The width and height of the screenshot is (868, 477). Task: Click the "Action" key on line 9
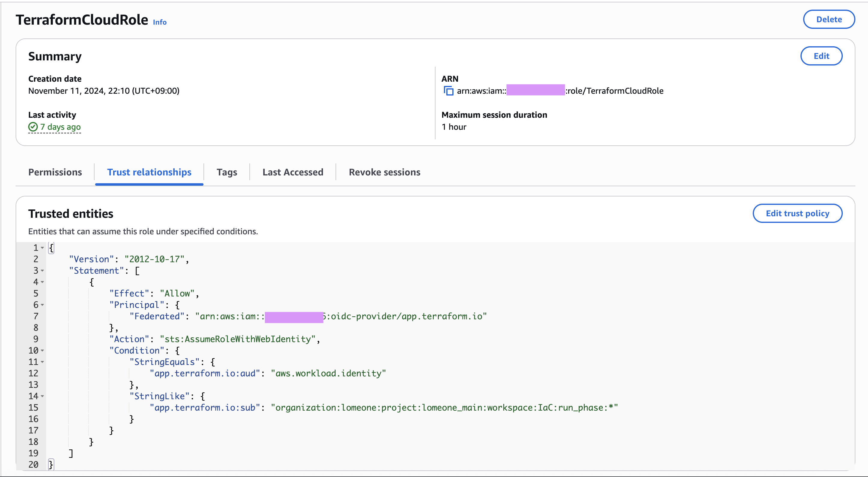[x=129, y=339]
